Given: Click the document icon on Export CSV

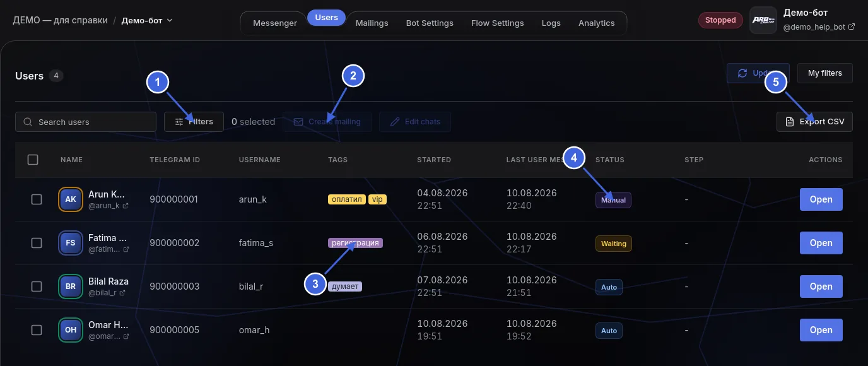Looking at the screenshot, I should pos(789,122).
